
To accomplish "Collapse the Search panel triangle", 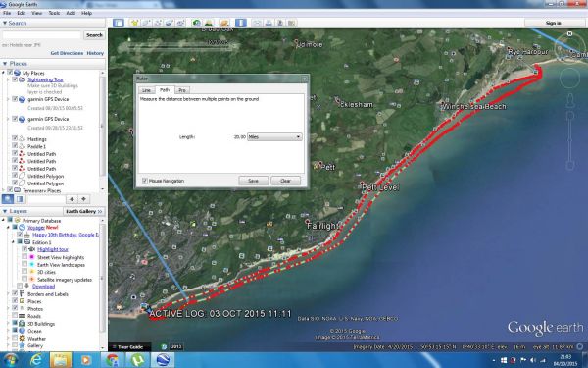I will (5, 23).
